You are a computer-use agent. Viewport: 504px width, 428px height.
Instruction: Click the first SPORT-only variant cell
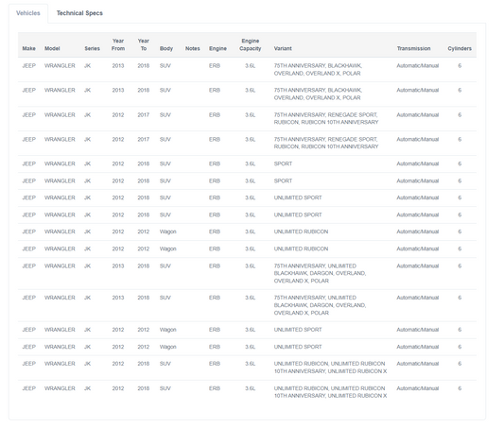(283, 163)
